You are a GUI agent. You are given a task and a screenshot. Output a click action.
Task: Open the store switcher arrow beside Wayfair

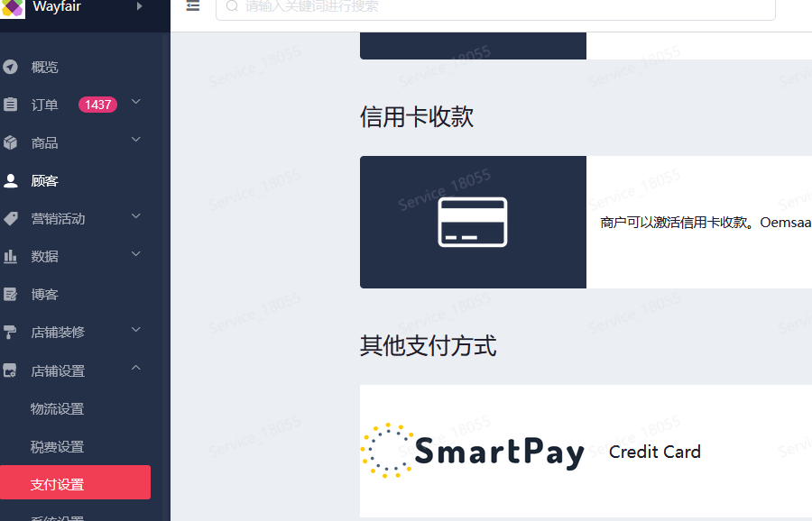tap(139, 6)
